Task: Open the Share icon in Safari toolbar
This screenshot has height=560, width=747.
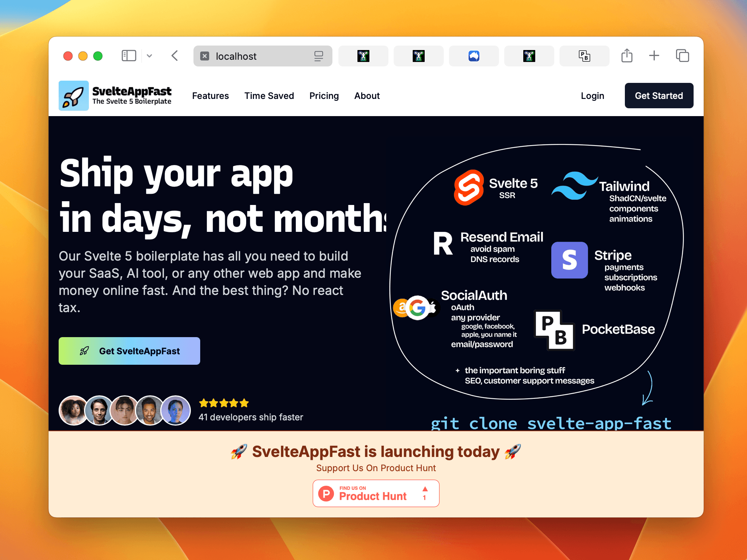Action: coord(627,56)
